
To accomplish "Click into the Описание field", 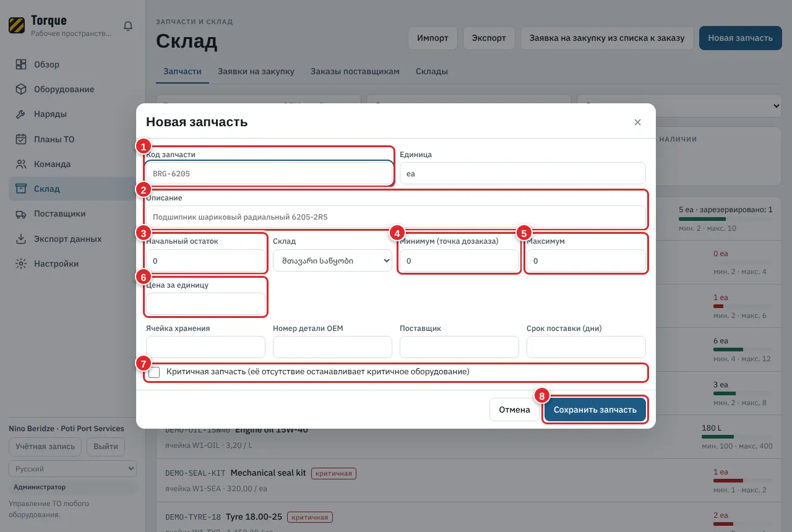I will (396, 217).
